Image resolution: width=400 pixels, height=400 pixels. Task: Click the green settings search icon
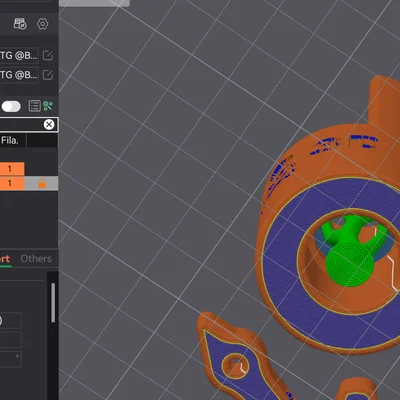[x=48, y=106]
